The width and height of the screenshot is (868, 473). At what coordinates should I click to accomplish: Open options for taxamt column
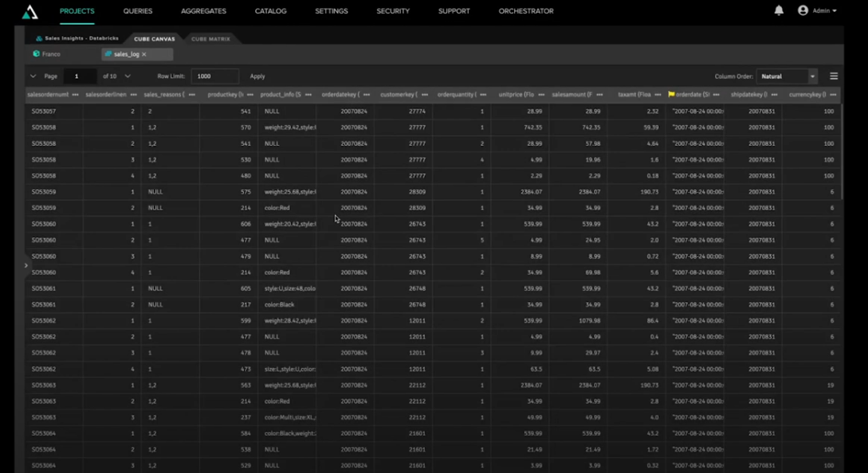658,95
